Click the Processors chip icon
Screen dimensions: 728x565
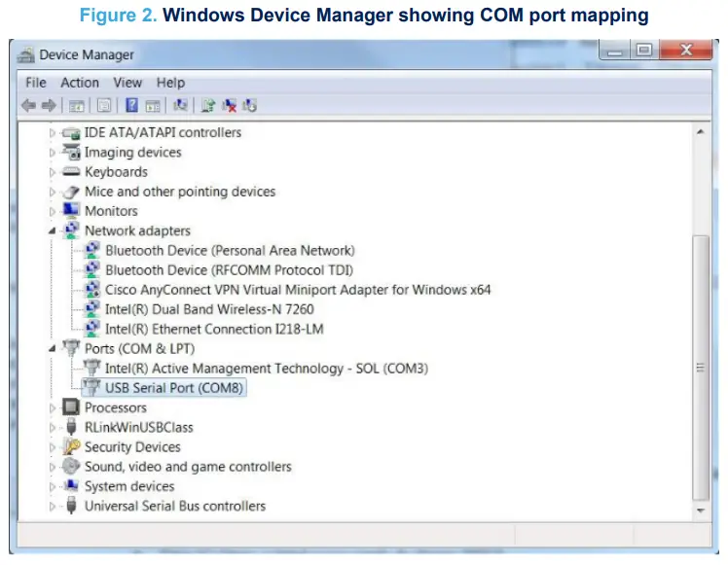[71, 407]
